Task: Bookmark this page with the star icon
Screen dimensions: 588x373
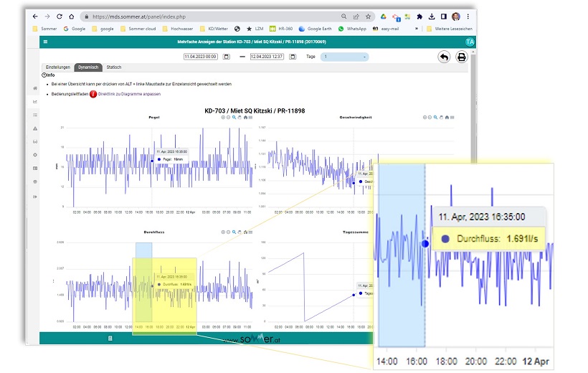Action: pos(368,16)
